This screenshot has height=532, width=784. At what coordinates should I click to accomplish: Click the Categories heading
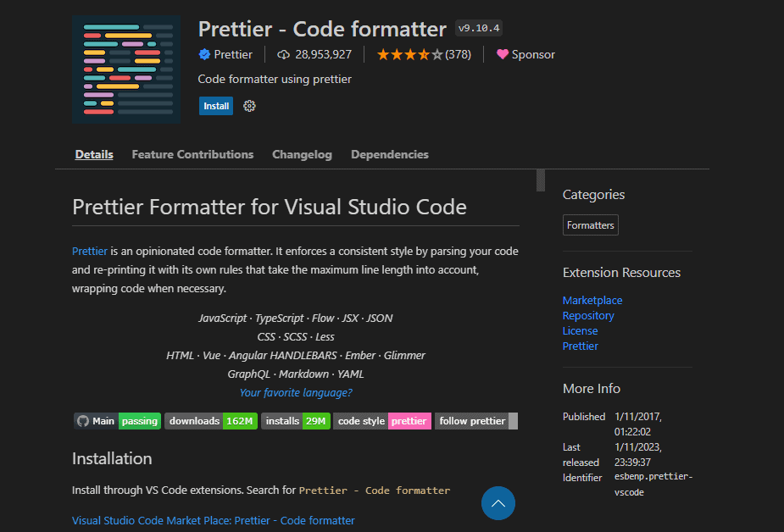[x=593, y=194]
